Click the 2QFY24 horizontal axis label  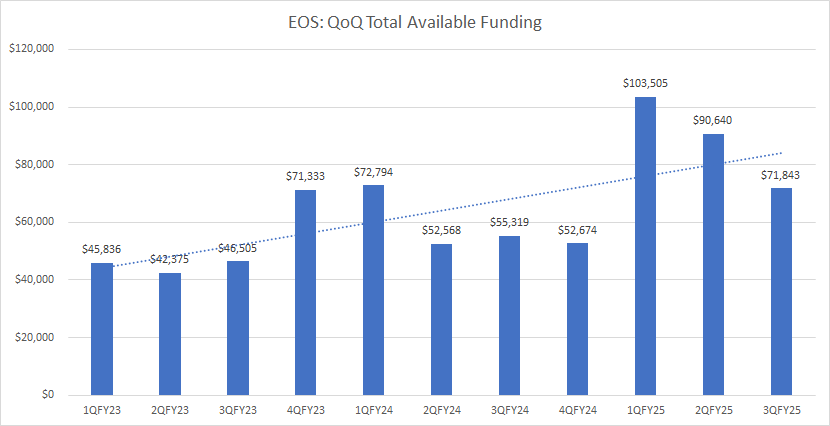coord(442,411)
